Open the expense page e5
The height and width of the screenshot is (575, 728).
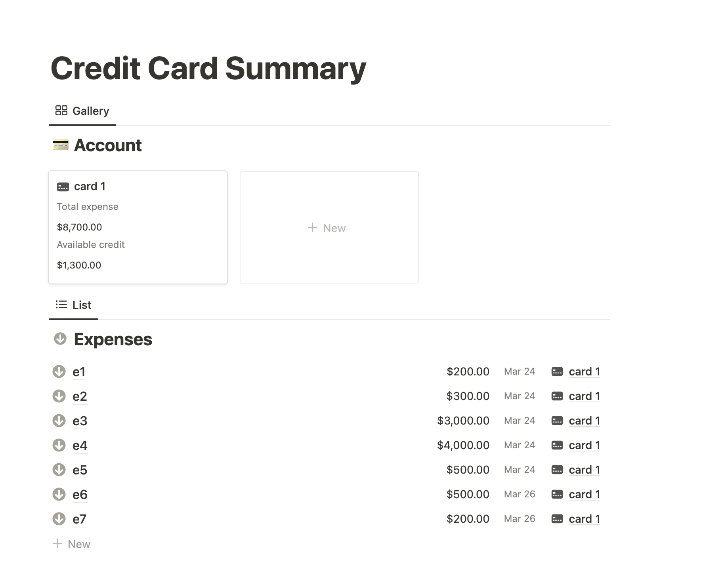click(79, 470)
